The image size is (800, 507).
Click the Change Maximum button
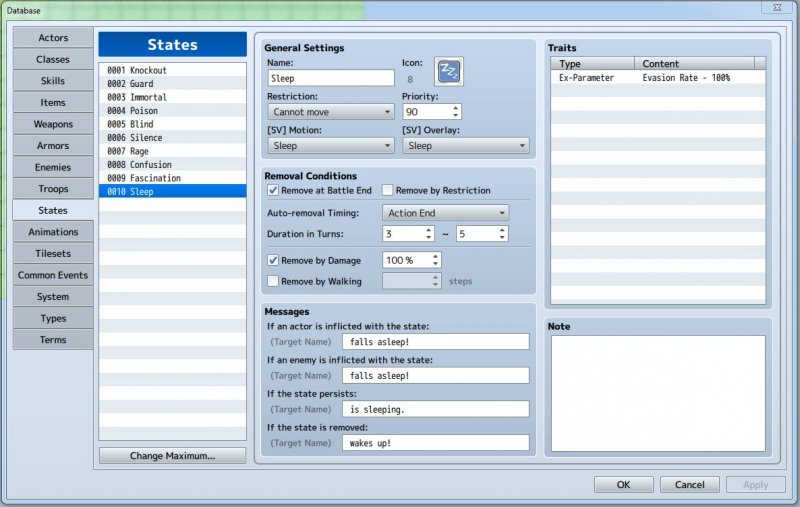(x=172, y=455)
